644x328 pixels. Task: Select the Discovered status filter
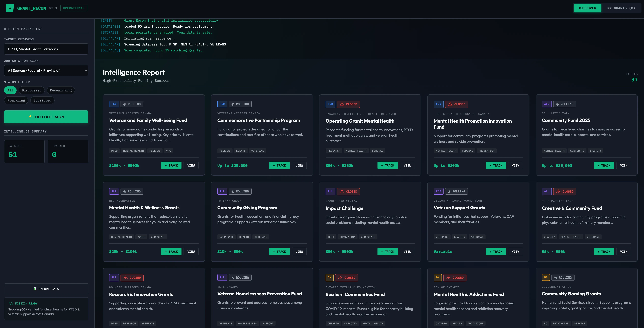(x=32, y=90)
